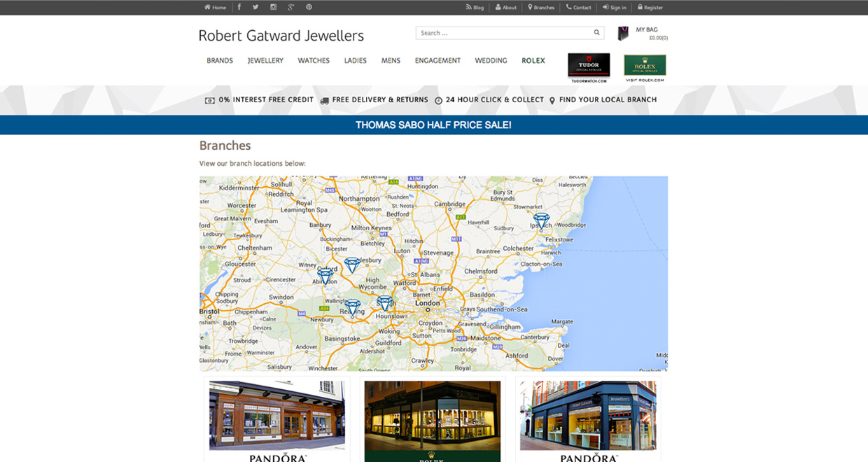
Task: Click the Tudor official retailer badge
Action: click(589, 68)
